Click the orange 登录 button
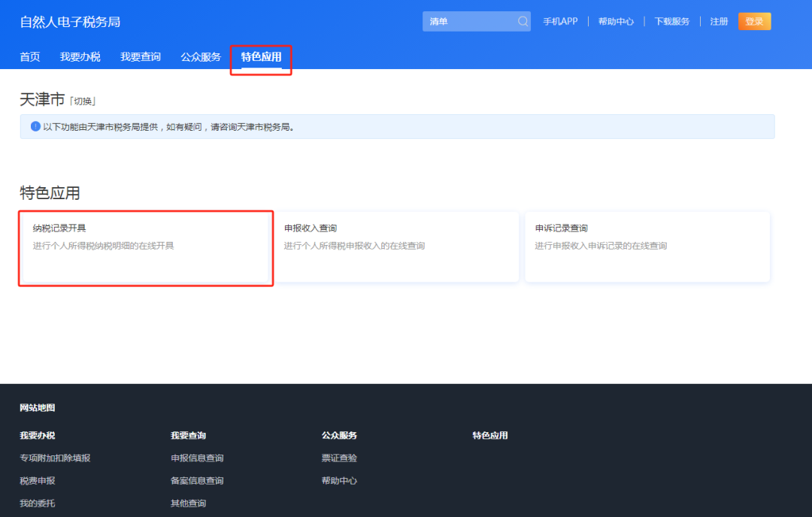The width and height of the screenshot is (812, 517). point(755,21)
